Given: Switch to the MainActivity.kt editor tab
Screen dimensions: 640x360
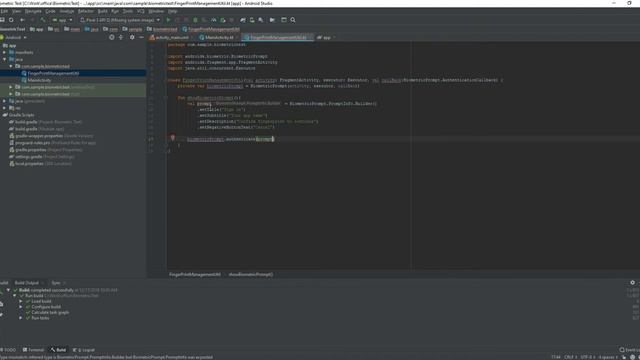Looking at the screenshot, I should [x=219, y=37].
